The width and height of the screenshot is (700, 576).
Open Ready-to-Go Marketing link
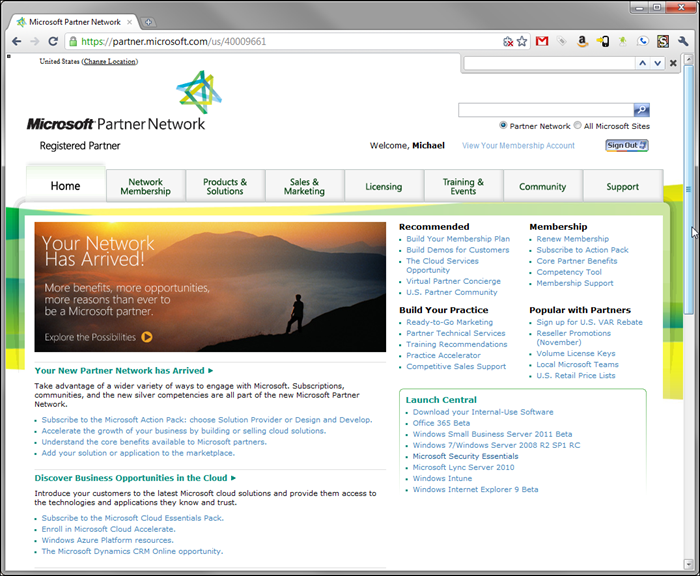tap(450, 322)
